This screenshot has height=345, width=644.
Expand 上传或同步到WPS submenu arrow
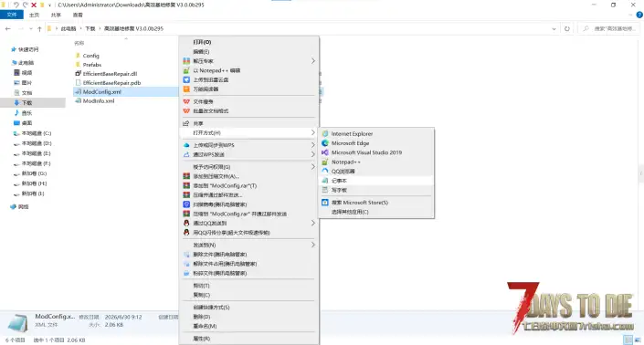point(313,145)
